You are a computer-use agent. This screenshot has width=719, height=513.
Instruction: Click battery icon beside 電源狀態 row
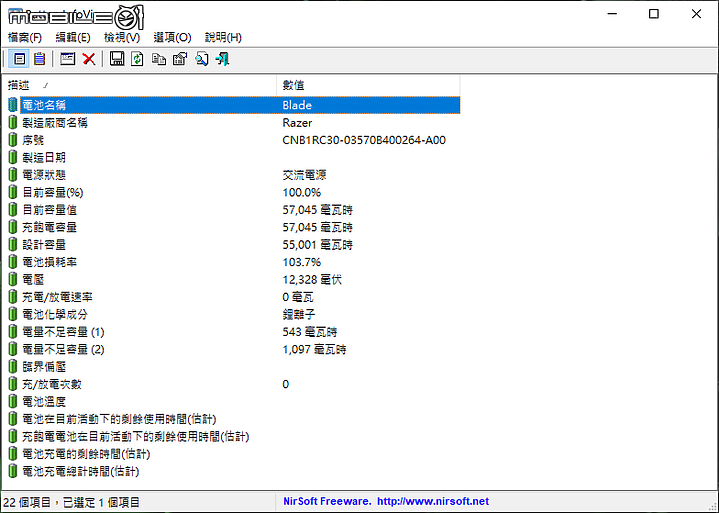[13, 175]
